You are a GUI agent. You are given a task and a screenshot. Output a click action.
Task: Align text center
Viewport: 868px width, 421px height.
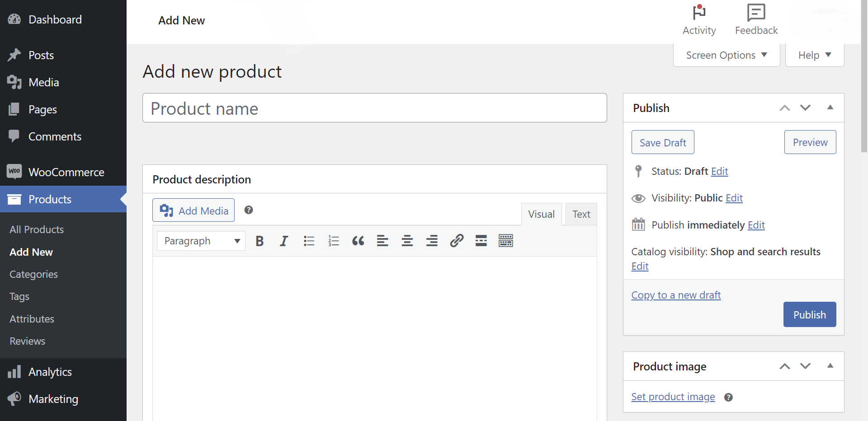(x=407, y=241)
